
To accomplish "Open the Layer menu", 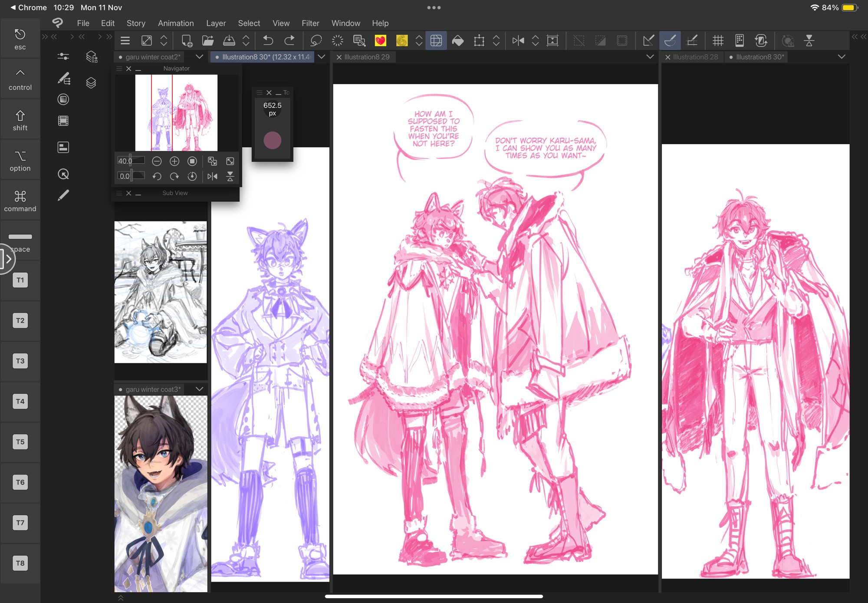I will pos(216,23).
